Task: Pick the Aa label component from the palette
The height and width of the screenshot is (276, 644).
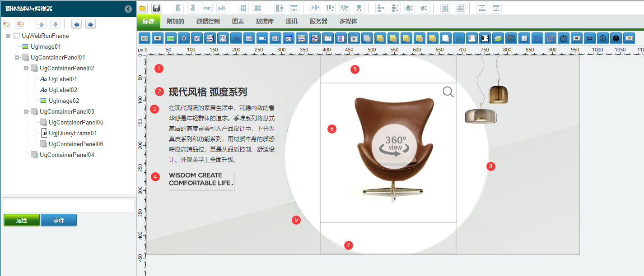Action: [x=236, y=38]
